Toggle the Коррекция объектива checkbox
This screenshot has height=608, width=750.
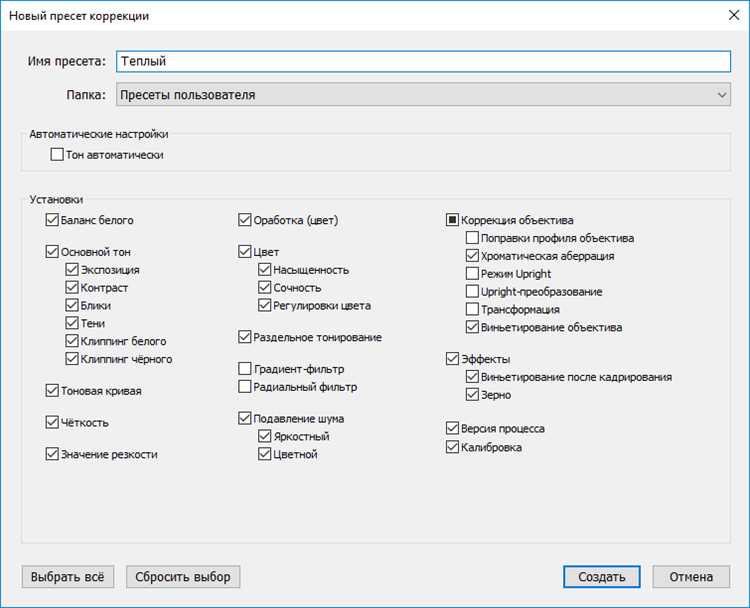pyautogui.click(x=452, y=220)
